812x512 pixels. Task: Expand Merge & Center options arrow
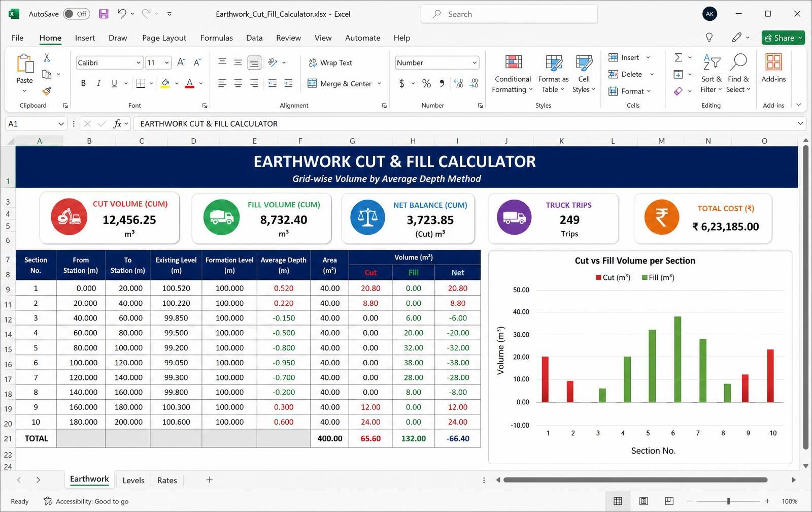click(379, 83)
